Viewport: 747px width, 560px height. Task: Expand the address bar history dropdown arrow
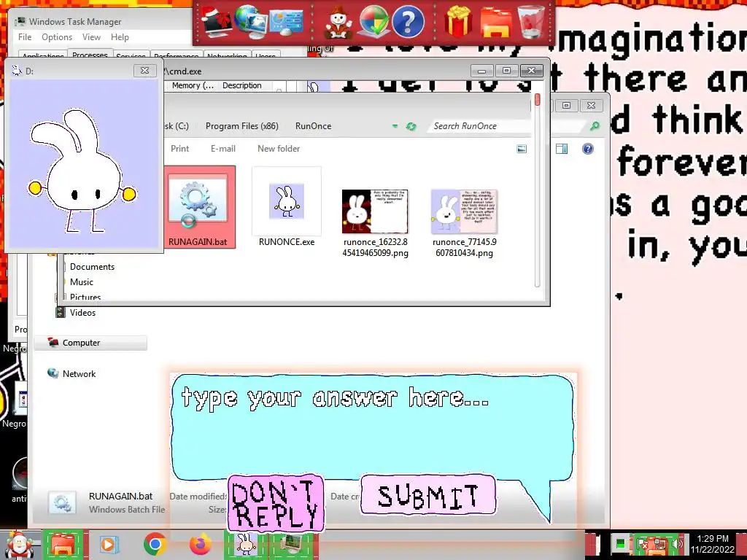coord(395,126)
